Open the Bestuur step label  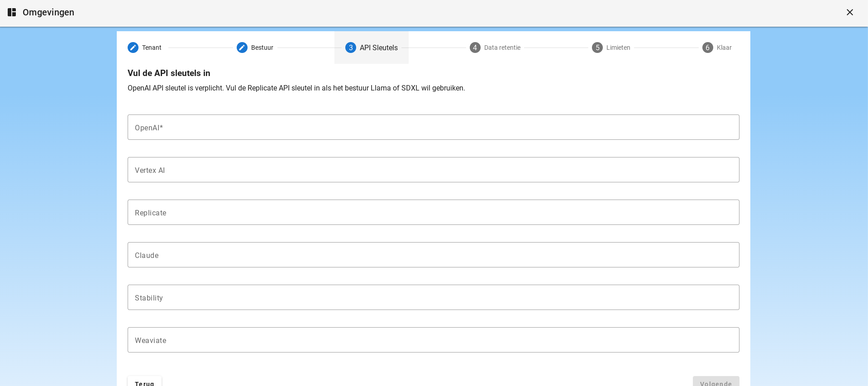[262, 48]
